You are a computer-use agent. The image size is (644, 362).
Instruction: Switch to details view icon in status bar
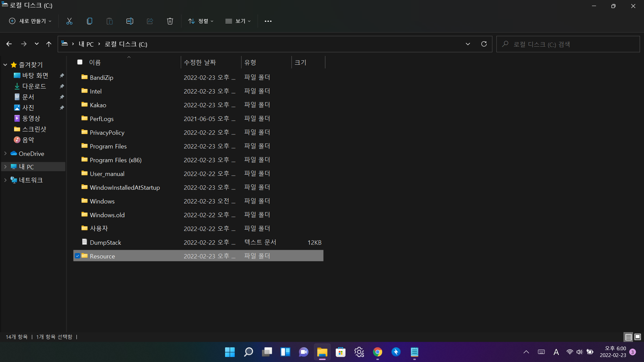[628, 337]
